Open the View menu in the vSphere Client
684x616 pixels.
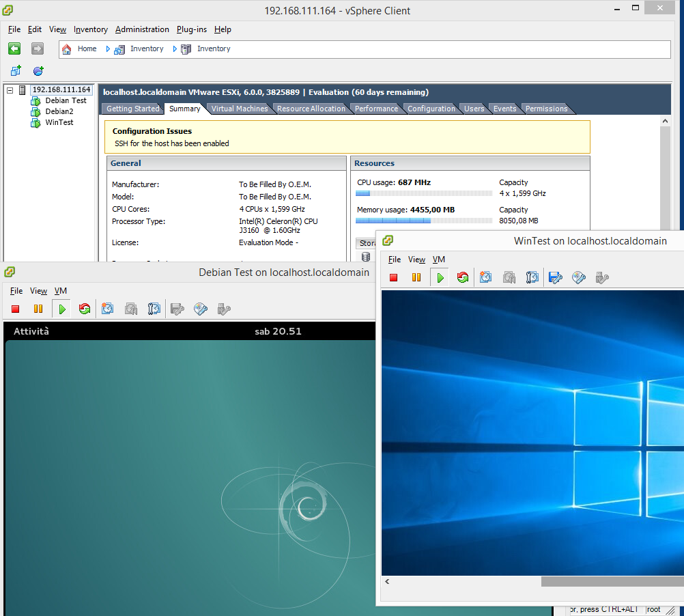tap(57, 29)
